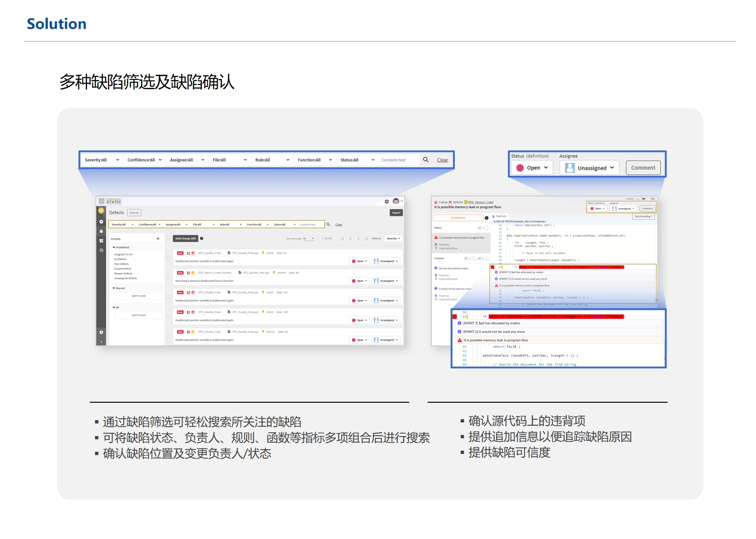Select Unassigned Defects filter

125,278
